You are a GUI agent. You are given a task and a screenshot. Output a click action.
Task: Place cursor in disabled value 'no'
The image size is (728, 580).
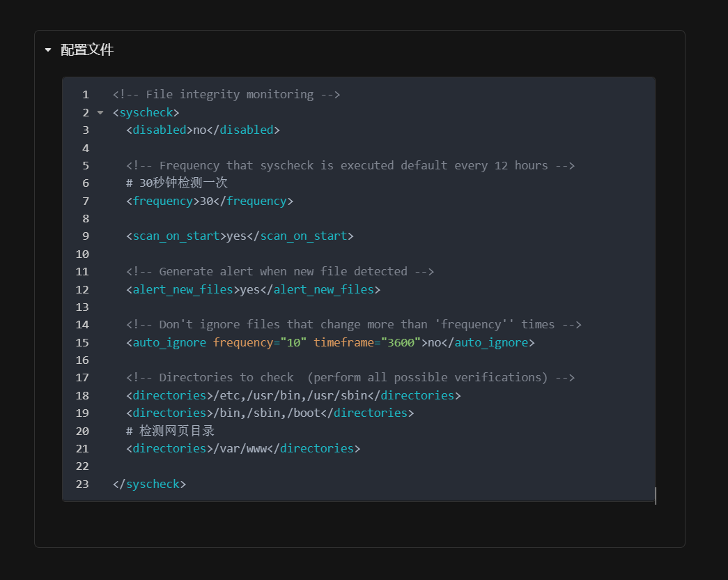pyautogui.click(x=199, y=130)
